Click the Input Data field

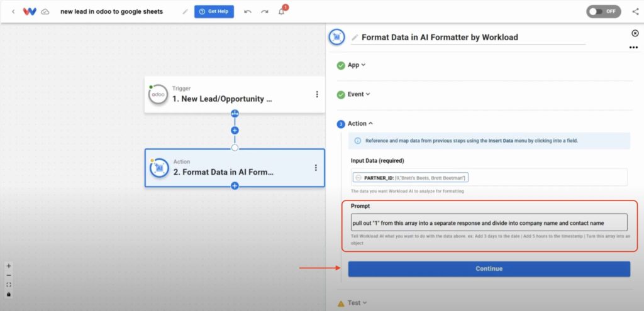tap(489, 177)
